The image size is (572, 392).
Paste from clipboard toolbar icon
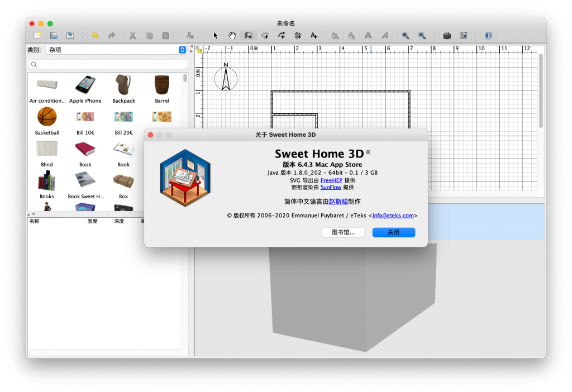[165, 35]
